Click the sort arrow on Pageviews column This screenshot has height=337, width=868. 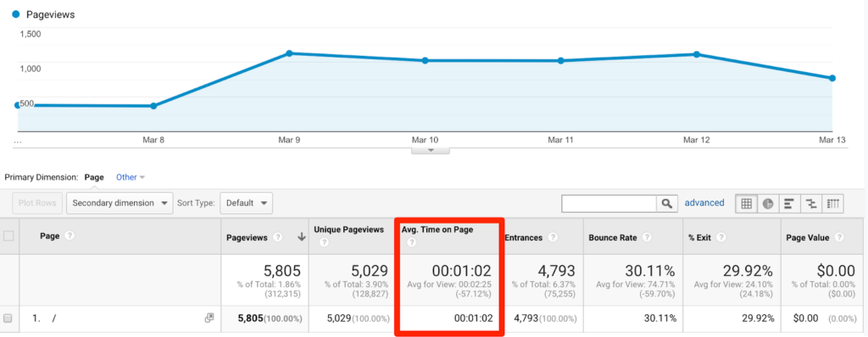301,237
